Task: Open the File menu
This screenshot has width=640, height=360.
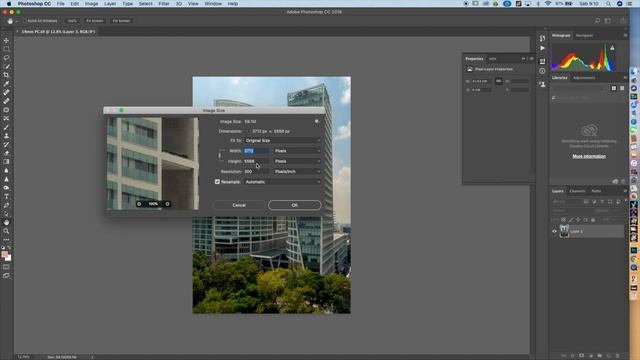Action: 60,4
